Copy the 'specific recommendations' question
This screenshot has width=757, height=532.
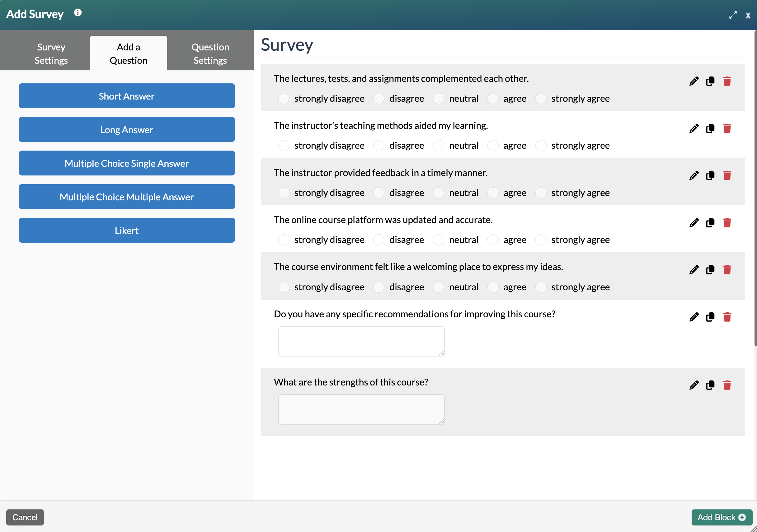point(710,317)
